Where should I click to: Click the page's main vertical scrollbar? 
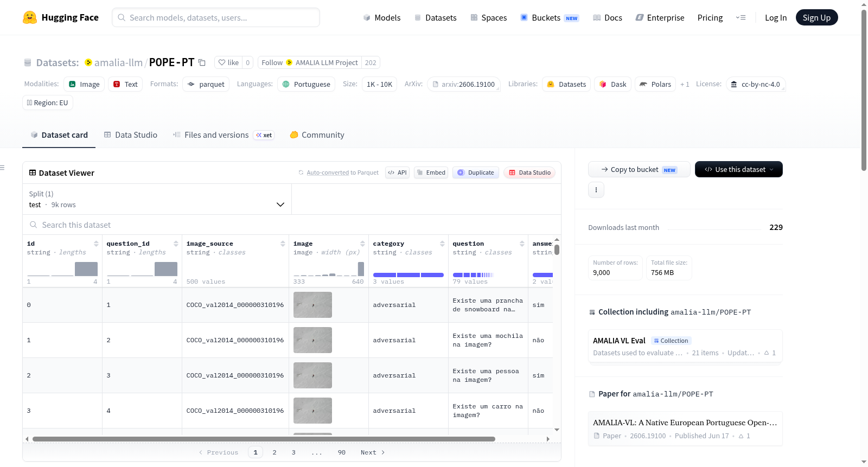pos(864,89)
